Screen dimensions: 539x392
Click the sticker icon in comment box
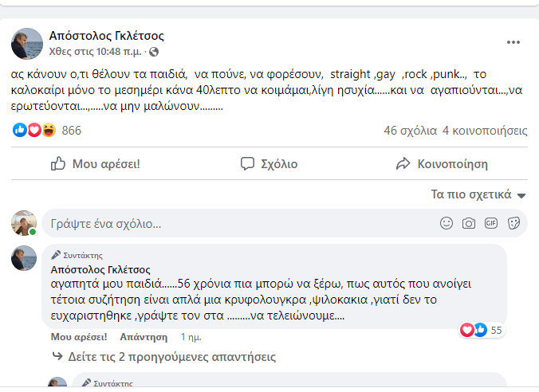pos(514,223)
